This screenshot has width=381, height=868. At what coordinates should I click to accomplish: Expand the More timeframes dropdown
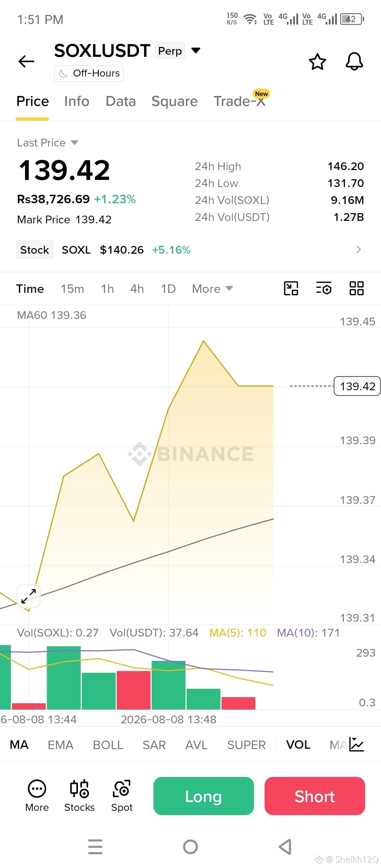click(x=212, y=289)
